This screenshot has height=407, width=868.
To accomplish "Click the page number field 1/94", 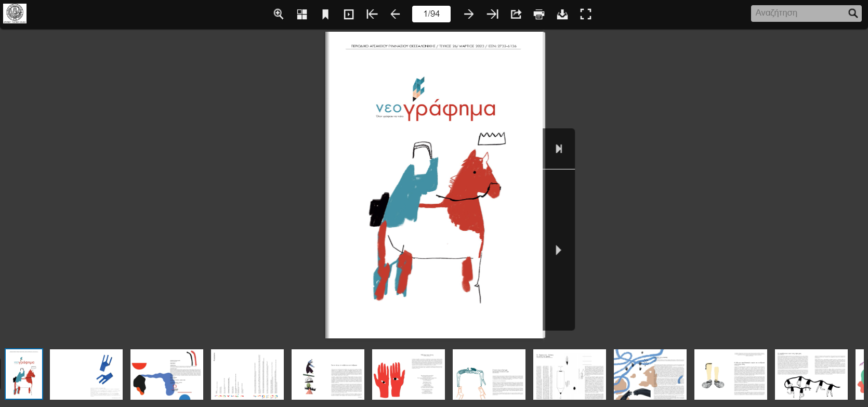I will click(x=431, y=14).
